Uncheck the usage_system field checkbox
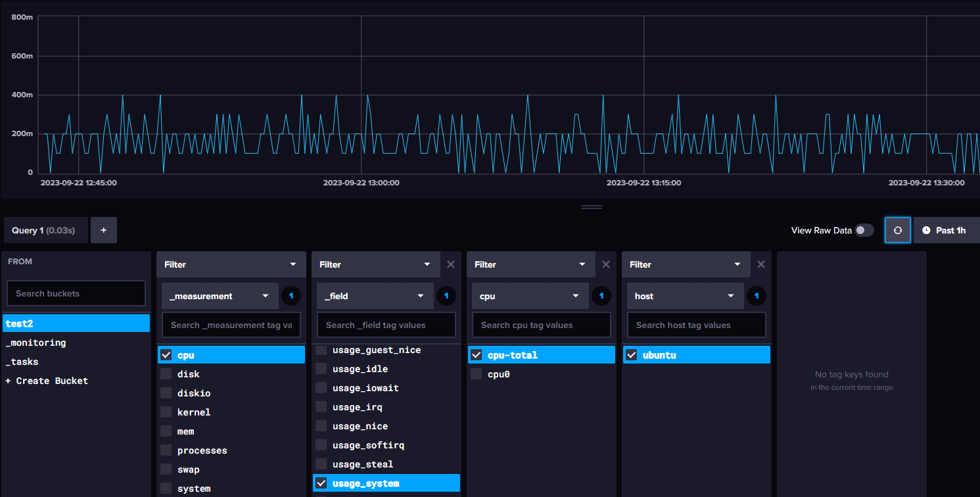The image size is (980, 497). coord(321,483)
